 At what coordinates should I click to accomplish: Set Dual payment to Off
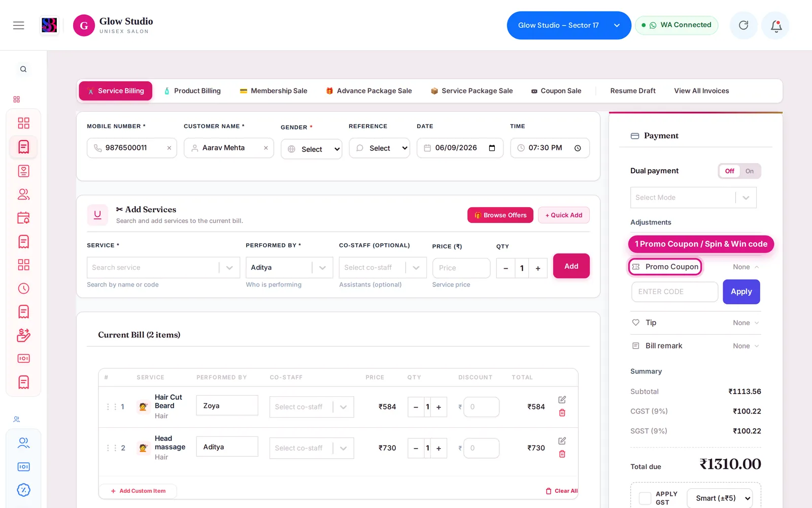[x=730, y=171]
